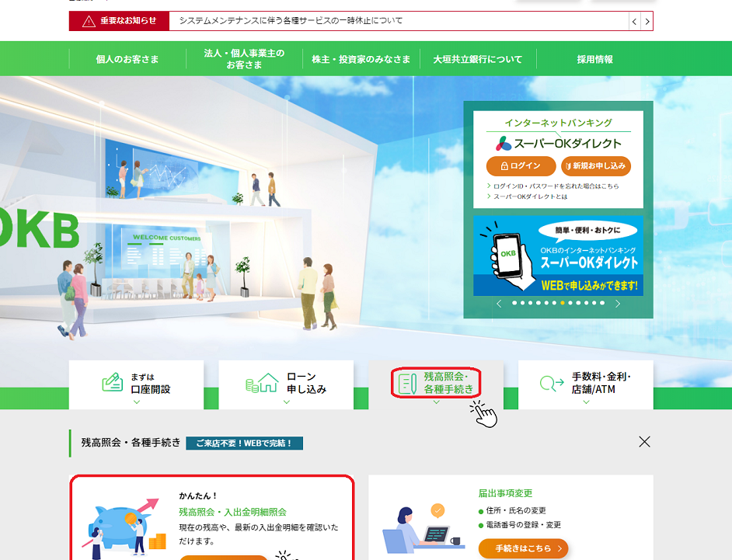
Task: Click the 手続きはこちら orange button
Action: coord(523,548)
